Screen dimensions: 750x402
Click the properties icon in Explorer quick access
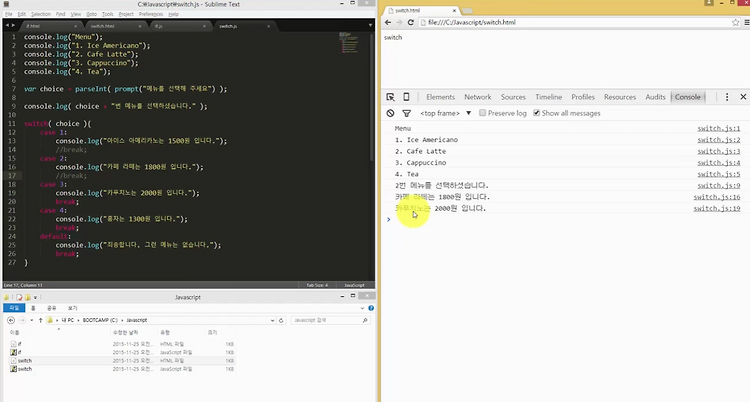[19, 297]
